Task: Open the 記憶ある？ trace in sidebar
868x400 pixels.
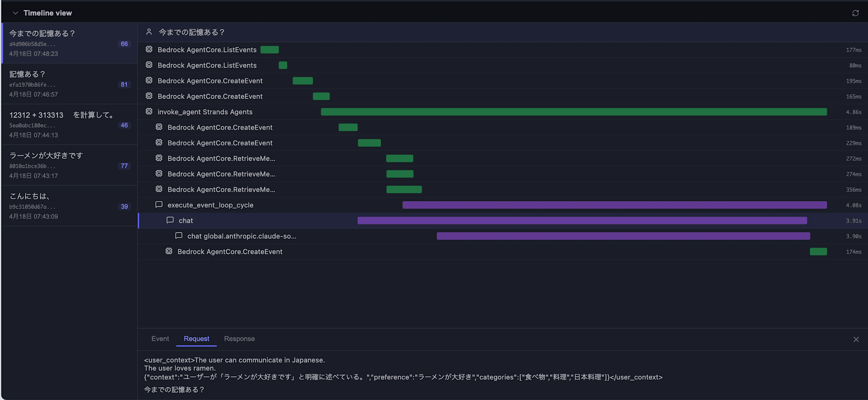Action: coord(69,84)
